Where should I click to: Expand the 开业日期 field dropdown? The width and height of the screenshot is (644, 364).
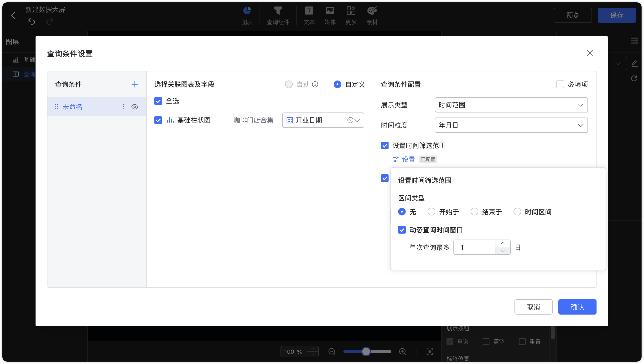(357, 120)
